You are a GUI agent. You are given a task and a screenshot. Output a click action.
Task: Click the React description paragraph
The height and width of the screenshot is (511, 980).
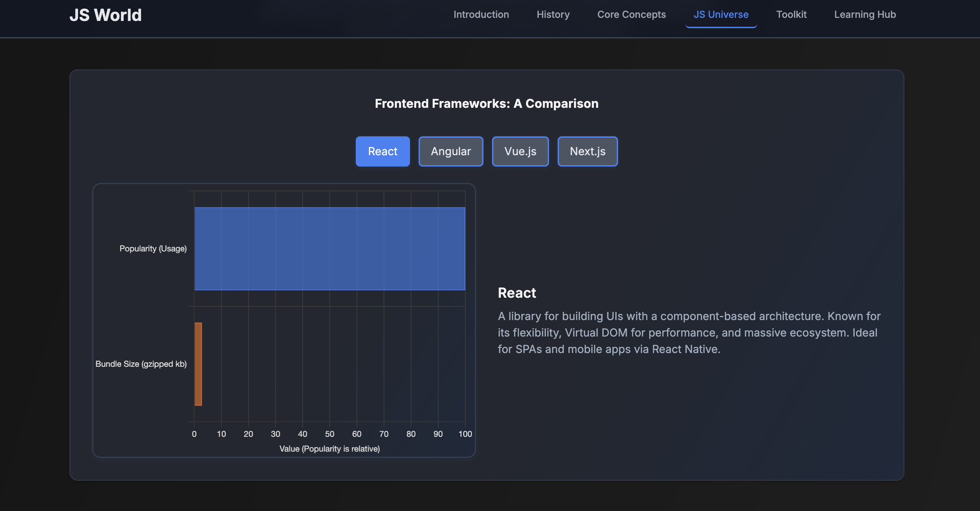click(689, 332)
